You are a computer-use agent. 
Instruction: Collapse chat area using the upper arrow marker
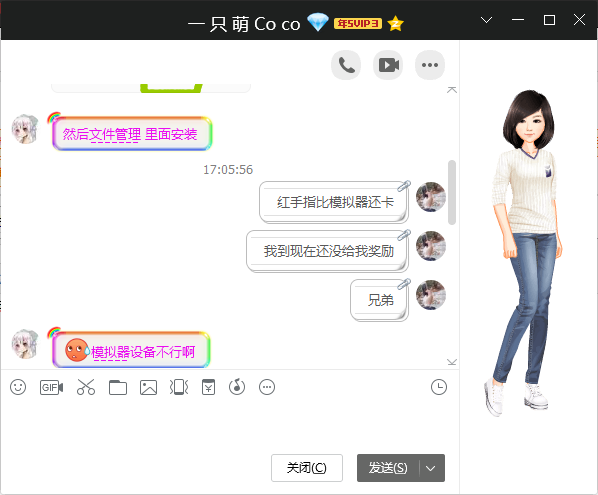(452, 90)
